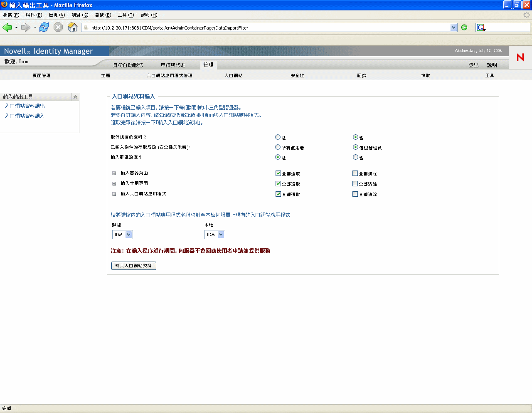The width and height of the screenshot is (532, 413).
Task: Expand the 輸入入口網站應用程式 category
Action: (114, 194)
